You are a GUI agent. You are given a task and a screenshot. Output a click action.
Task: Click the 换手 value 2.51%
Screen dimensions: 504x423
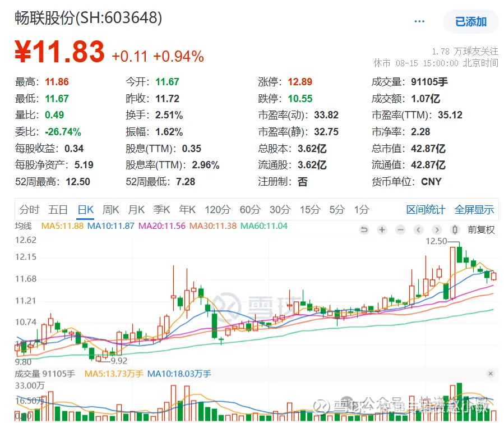pyautogui.click(x=169, y=115)
